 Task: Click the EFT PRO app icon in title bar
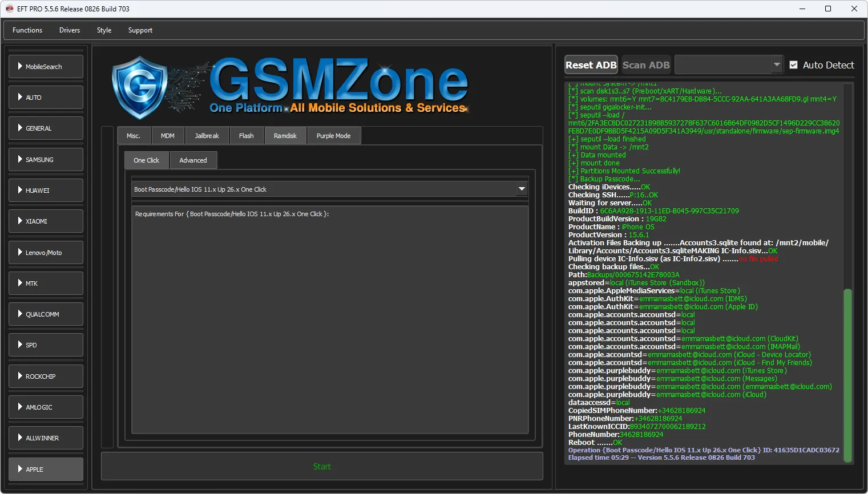tap(9, 9)
